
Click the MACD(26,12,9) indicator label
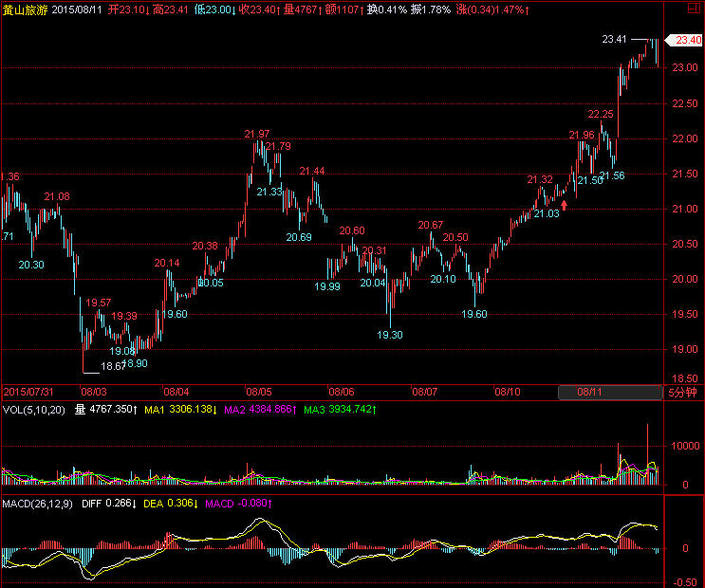coord(38,503)
